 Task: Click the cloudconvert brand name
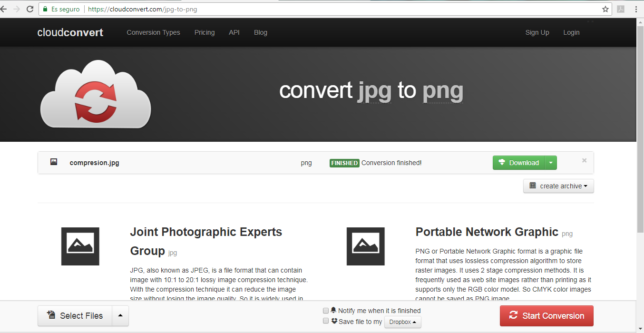pos(70,32)
